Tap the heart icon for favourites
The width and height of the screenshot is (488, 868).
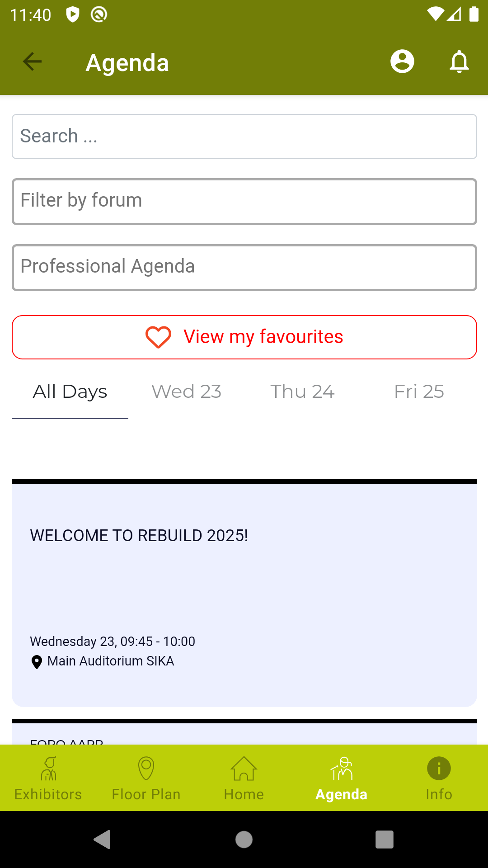click(x=158, y=337)
